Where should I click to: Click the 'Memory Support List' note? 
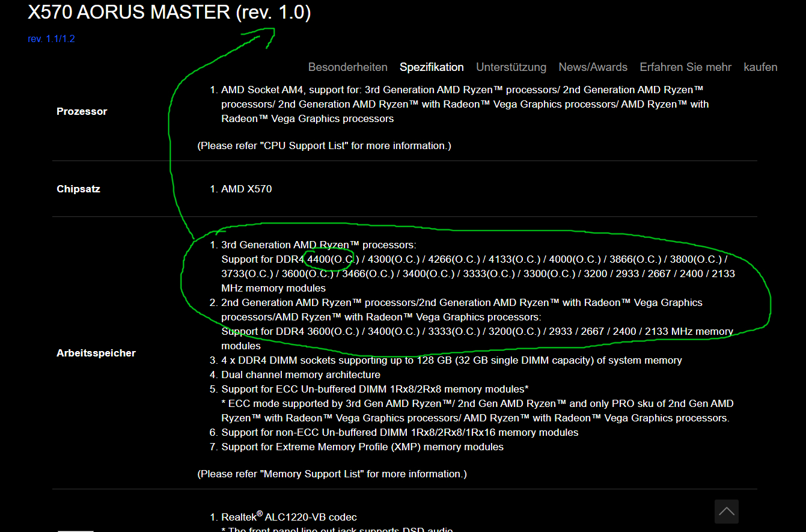pos(332,474)
